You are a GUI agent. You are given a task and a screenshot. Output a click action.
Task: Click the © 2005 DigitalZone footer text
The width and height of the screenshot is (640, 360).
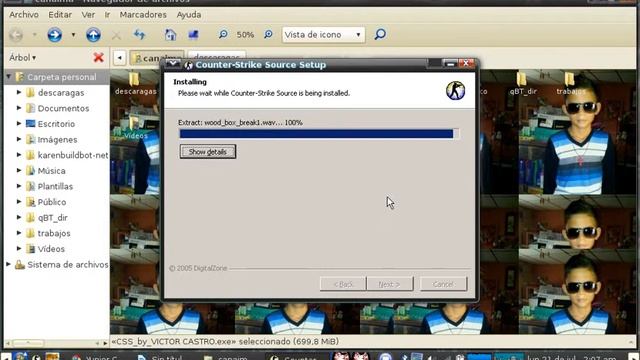click(198, 269)
